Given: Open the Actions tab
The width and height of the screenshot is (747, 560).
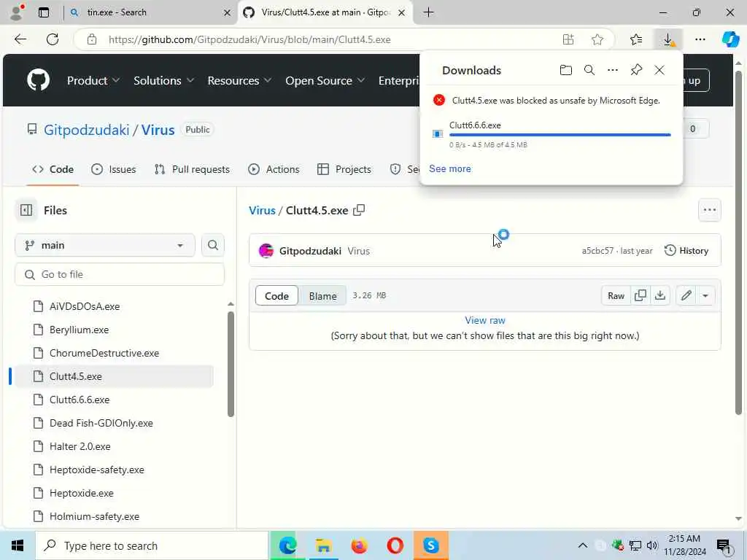Looking at the screenshot, I should tap(274, 169).
